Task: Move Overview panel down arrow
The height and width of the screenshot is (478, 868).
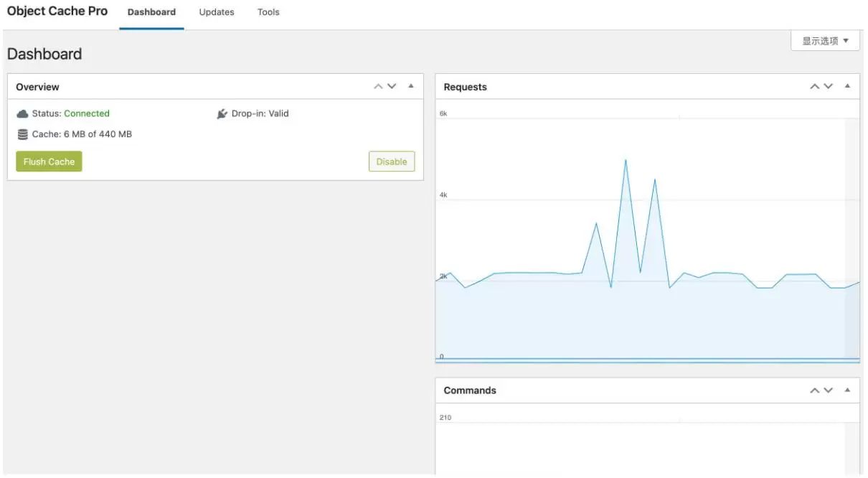Action: click(392, 86)
